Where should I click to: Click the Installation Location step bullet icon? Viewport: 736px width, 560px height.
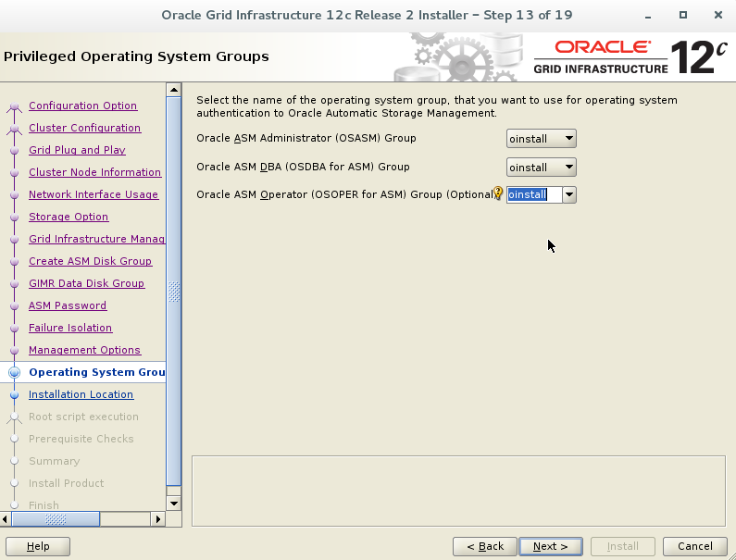point(15,395)
